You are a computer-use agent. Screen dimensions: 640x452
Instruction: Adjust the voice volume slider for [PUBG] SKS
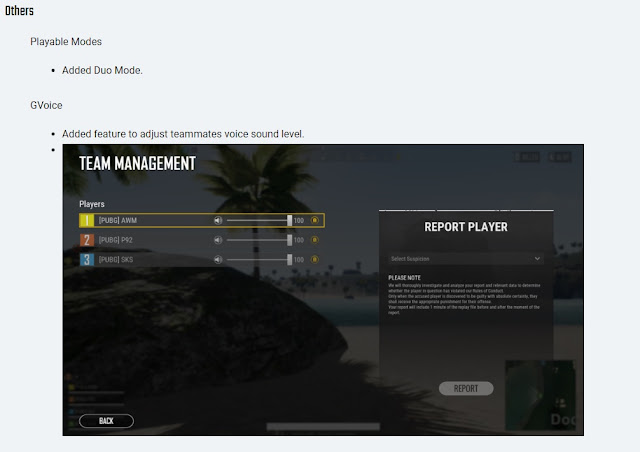(259, 260)
